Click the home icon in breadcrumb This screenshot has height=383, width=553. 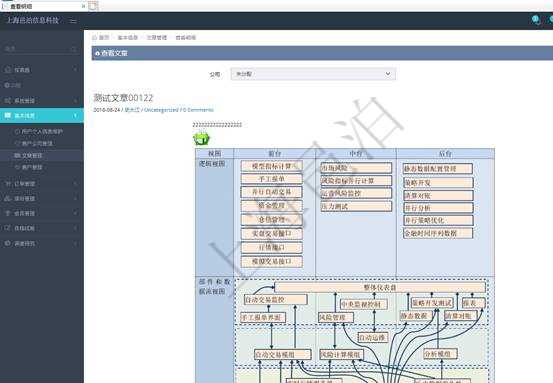point(94,37)
